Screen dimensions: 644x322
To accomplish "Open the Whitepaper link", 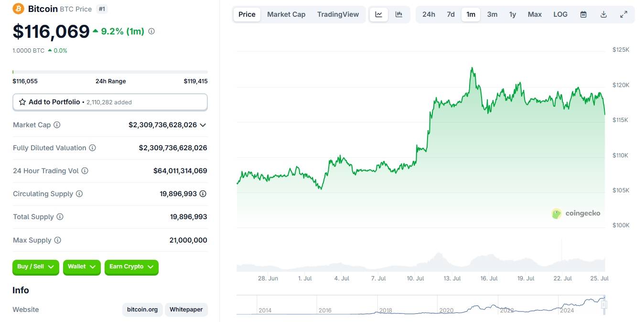I will click(x=186, y=310).
